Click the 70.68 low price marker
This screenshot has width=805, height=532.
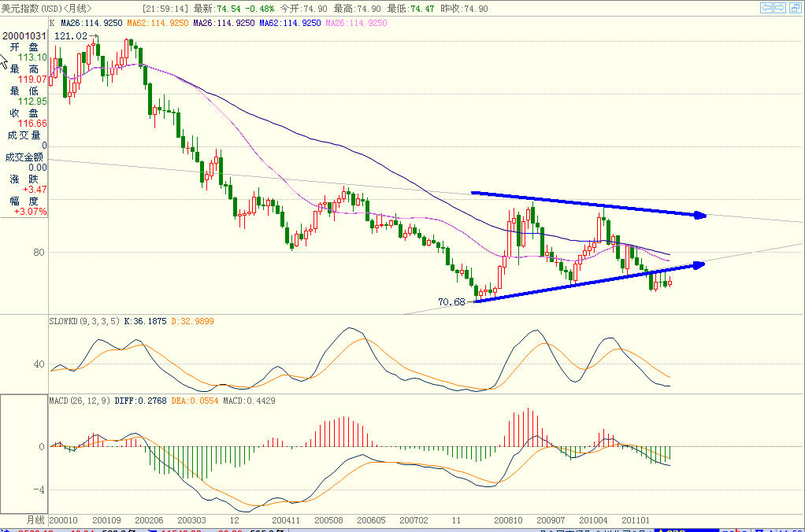451,302
